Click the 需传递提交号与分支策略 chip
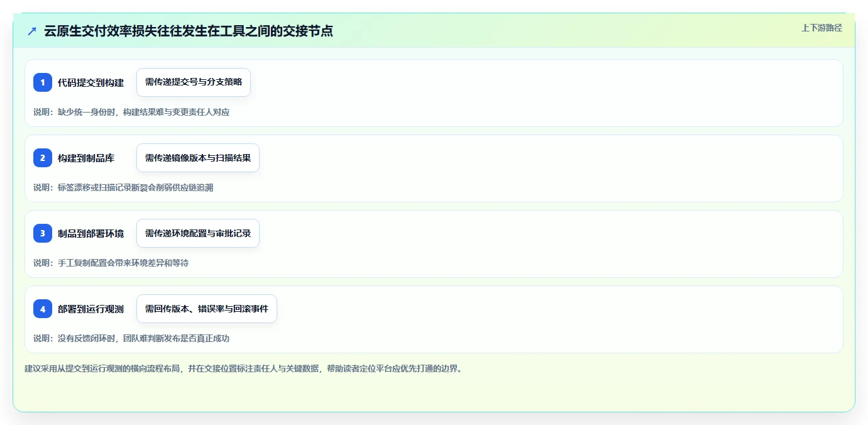 194,82
